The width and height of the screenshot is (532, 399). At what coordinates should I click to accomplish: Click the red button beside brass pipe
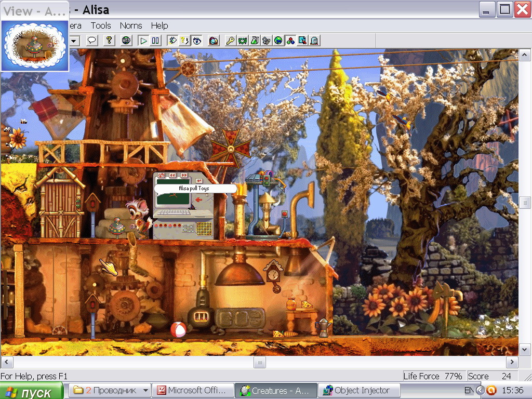pyautogui.click(x=285, y=214)
